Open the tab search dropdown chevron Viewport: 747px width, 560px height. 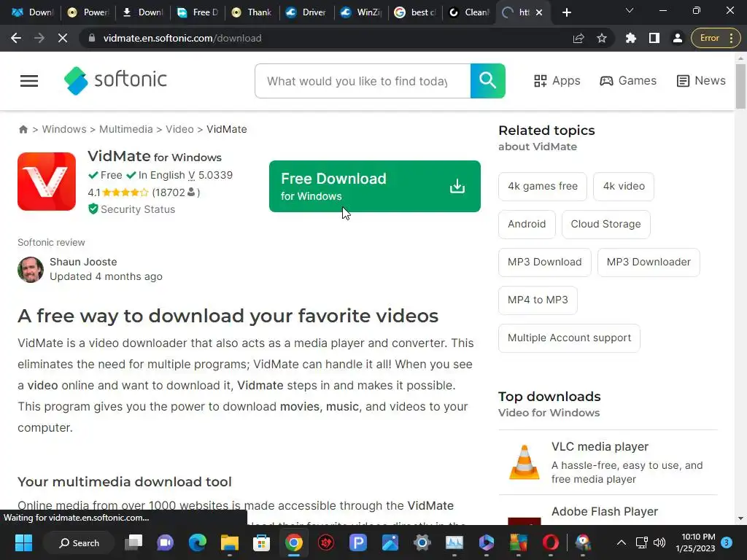[x=630, y=10]
